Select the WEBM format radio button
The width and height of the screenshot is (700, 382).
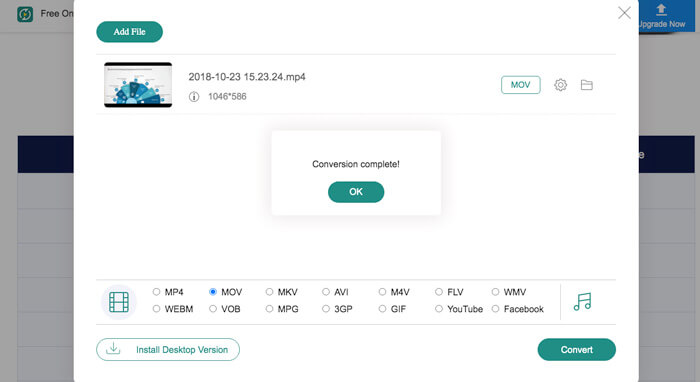coord(156,309)
